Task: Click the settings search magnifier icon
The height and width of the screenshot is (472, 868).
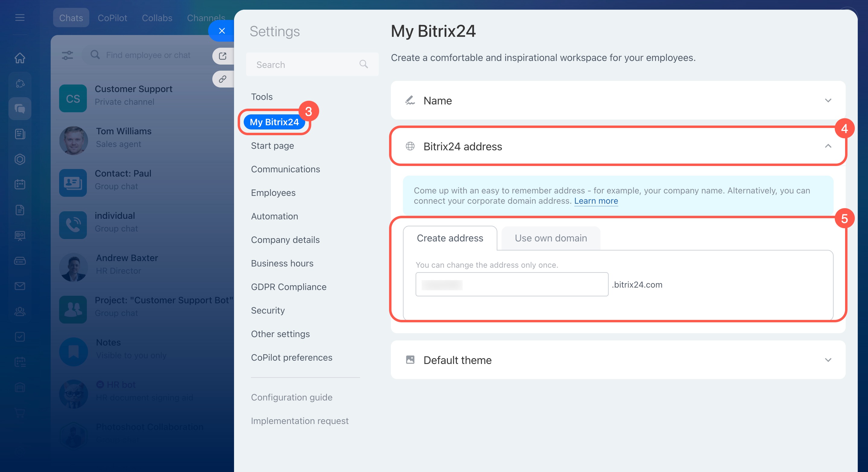Action: click(363, 64)
